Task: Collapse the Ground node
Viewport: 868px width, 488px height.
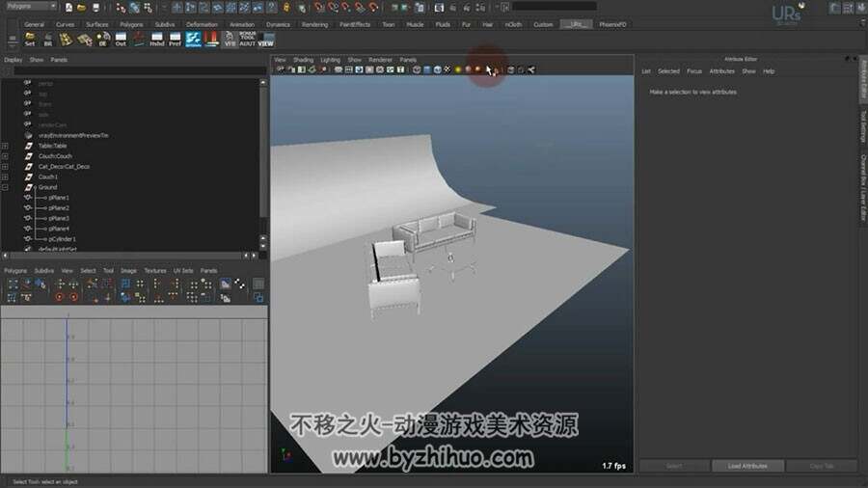Action: pos(5,187)
